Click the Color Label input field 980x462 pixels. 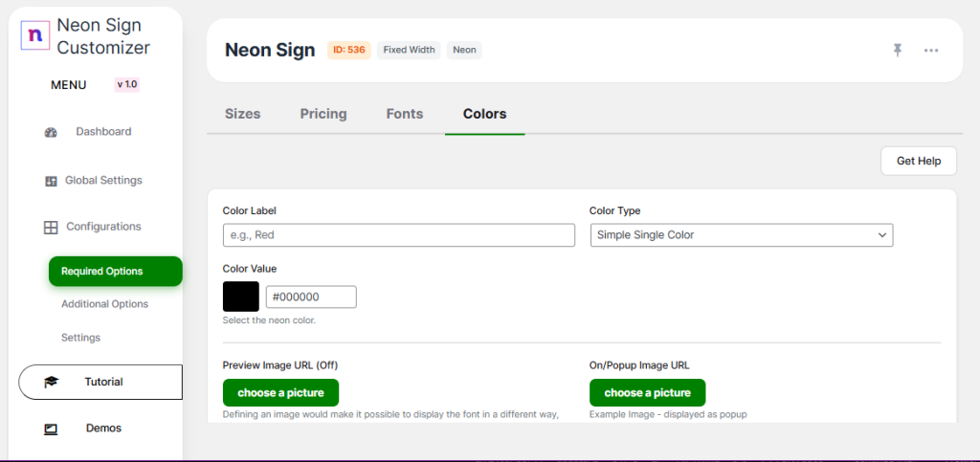tap(398, 235)
